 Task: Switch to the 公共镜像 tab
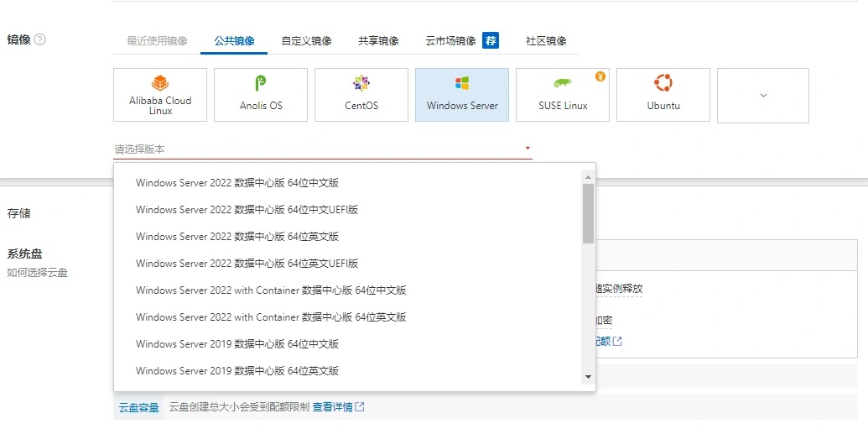tap(234, 41)
